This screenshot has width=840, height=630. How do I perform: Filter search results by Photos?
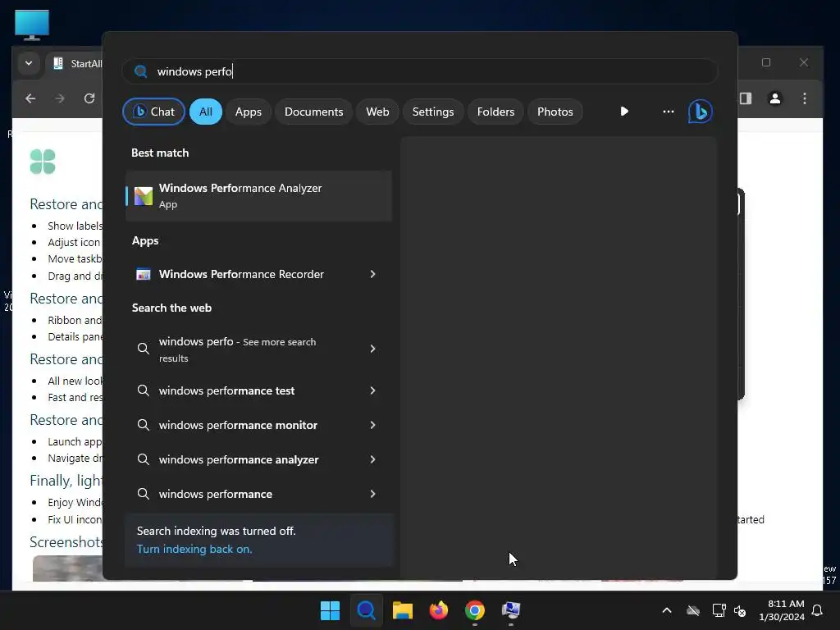(555, 112)
